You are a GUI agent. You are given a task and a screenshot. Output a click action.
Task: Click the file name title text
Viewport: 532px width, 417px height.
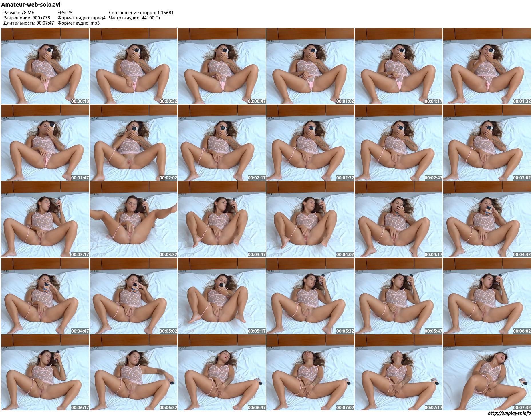[x=31, y=5]
